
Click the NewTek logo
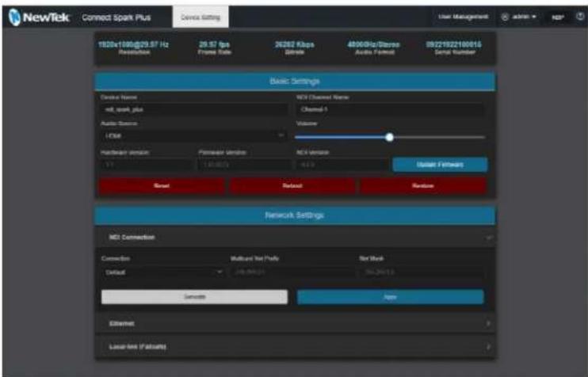pyautogui.click(x=39, y=17)
